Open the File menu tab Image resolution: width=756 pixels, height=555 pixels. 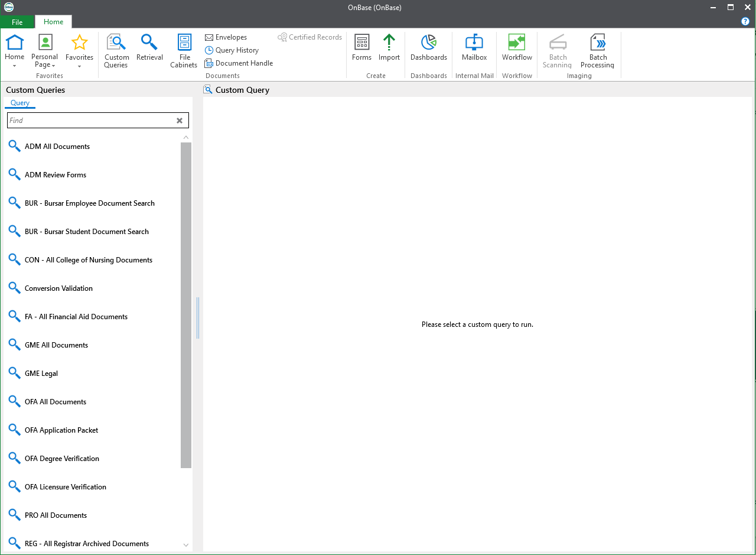point(17,22)
